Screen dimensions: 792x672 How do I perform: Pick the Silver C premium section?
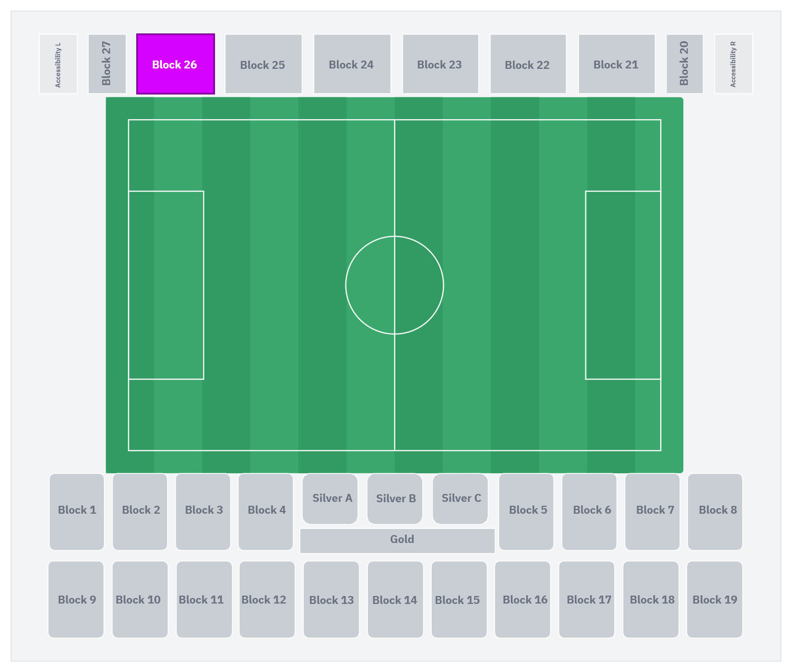point(460,499)
